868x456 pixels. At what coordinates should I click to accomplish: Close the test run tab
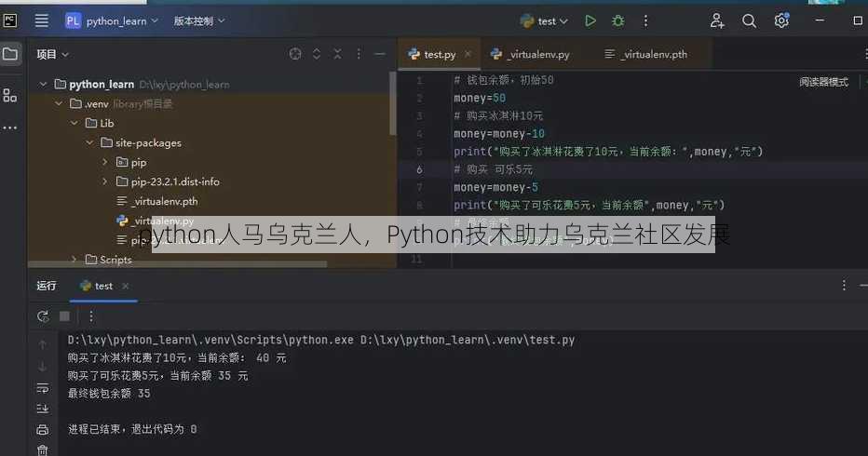click(126, 286)
